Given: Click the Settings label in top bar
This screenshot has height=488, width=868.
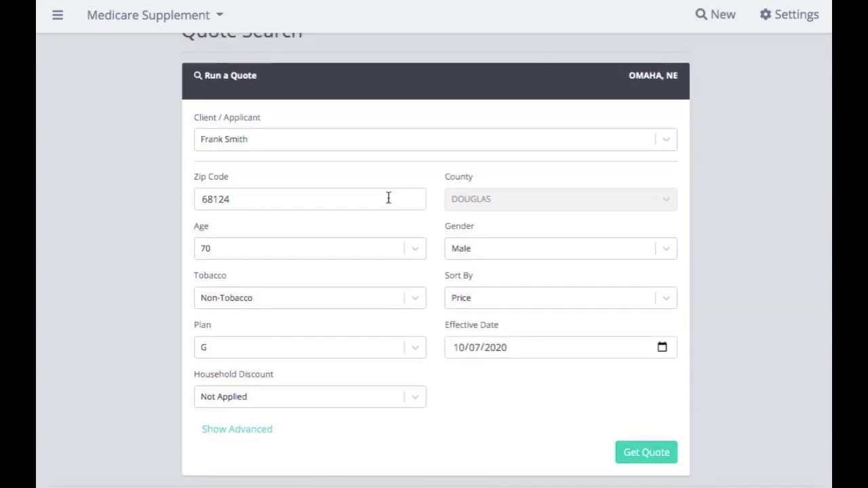Looking at the screenshot, I should point(797,14).
